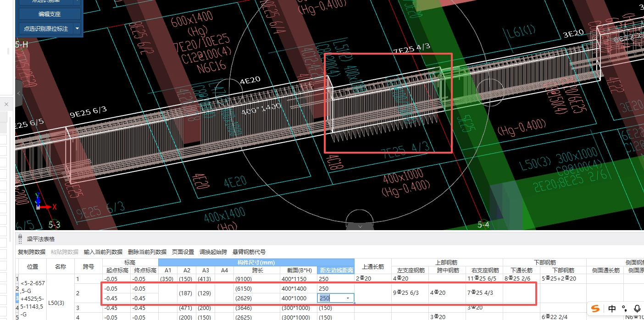Click the 400*1000 section cell
The height and width of the screenshot is (320, 644).
[x=299, y=298]
